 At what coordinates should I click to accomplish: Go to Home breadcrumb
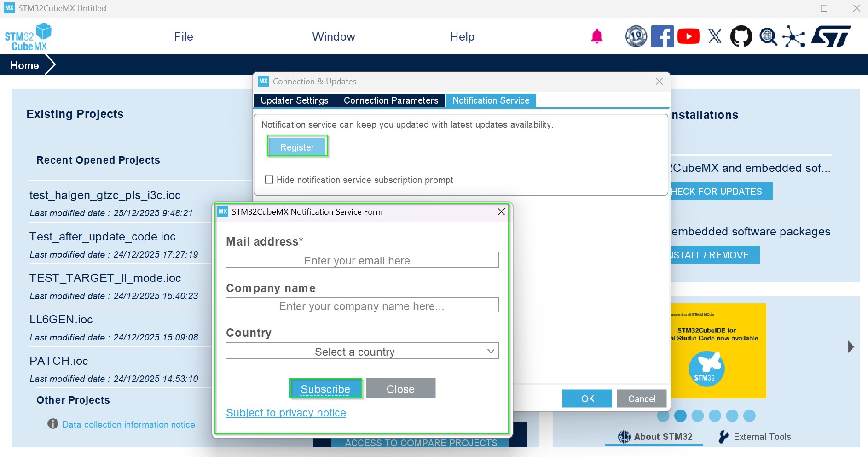24,65
